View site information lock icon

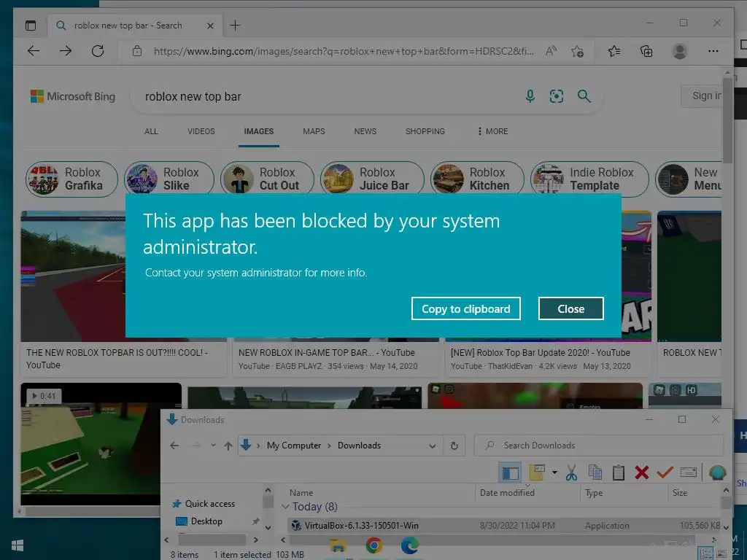[x=137, y=51]
